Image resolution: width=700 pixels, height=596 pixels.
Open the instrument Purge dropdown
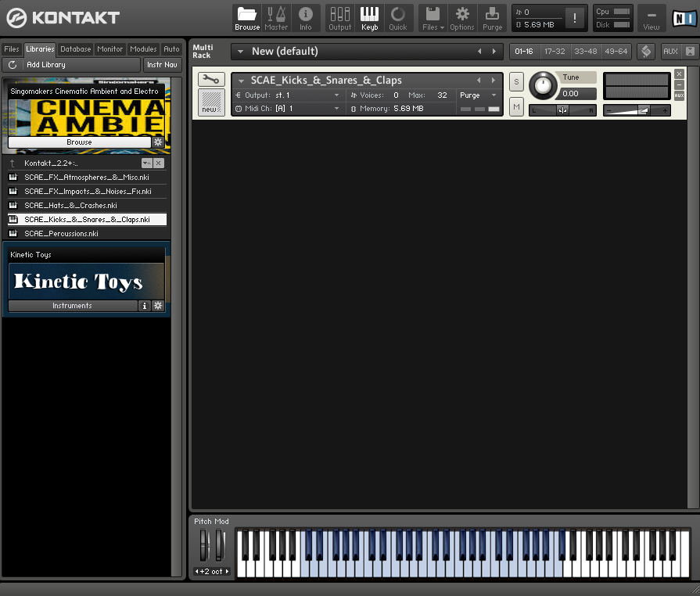coord(478,95)
